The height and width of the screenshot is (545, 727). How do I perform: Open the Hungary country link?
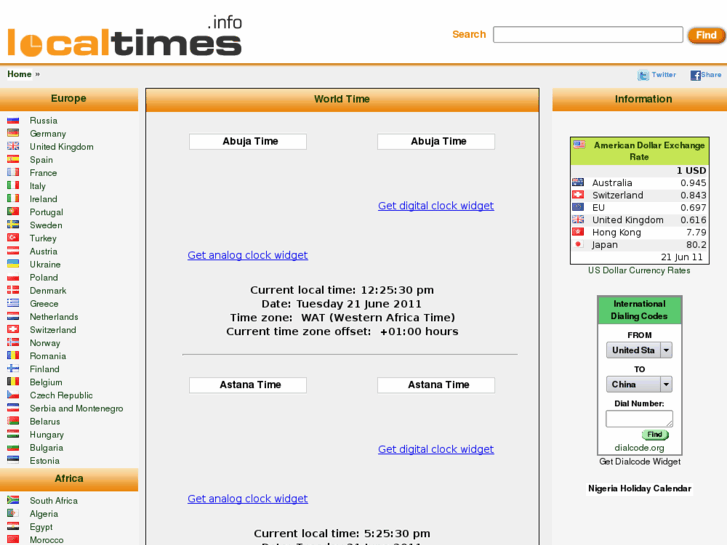point(47,435)
